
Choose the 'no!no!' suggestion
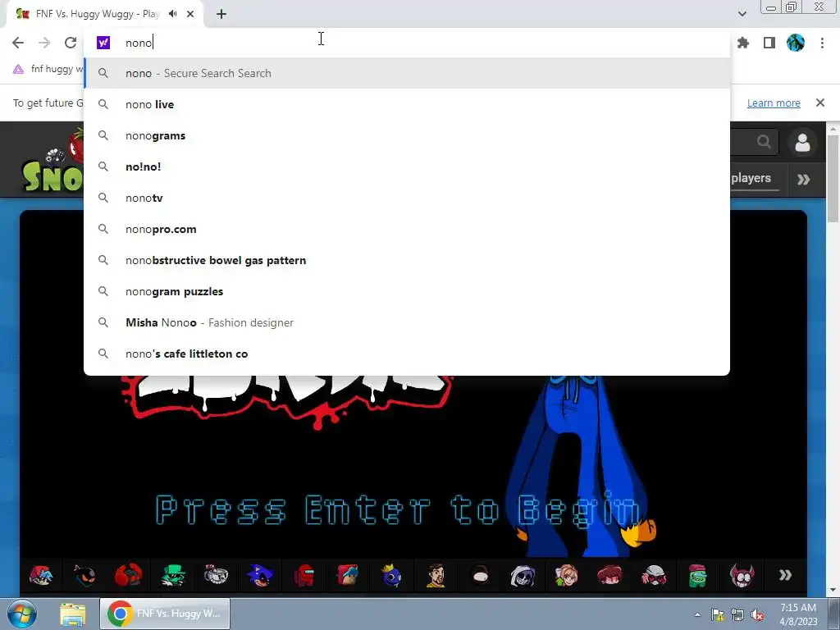pos(407,167)
